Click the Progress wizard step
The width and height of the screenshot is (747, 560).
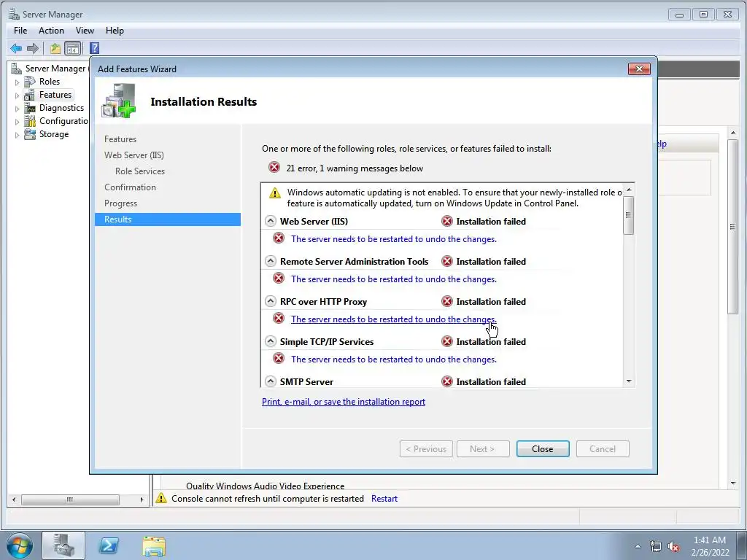(x=120, y=203)
